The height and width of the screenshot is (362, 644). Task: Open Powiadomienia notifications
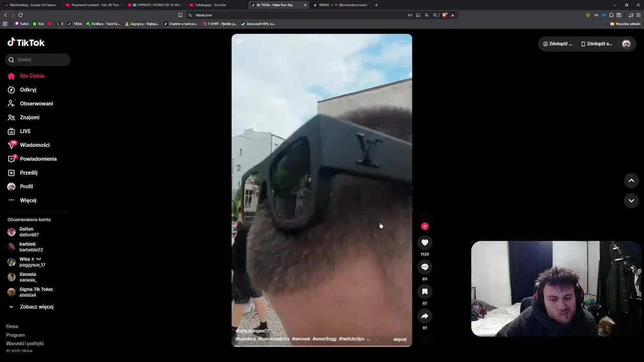click(38, 159)
